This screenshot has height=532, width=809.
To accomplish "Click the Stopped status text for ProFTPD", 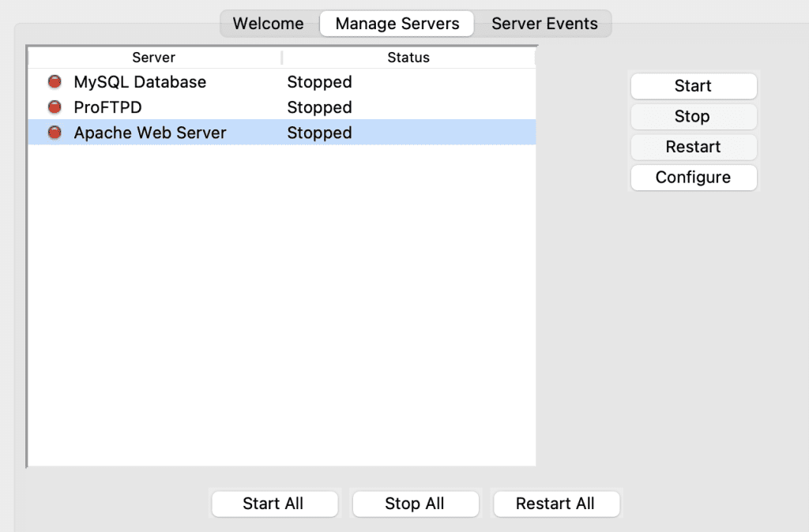I will tap(319, 107).
